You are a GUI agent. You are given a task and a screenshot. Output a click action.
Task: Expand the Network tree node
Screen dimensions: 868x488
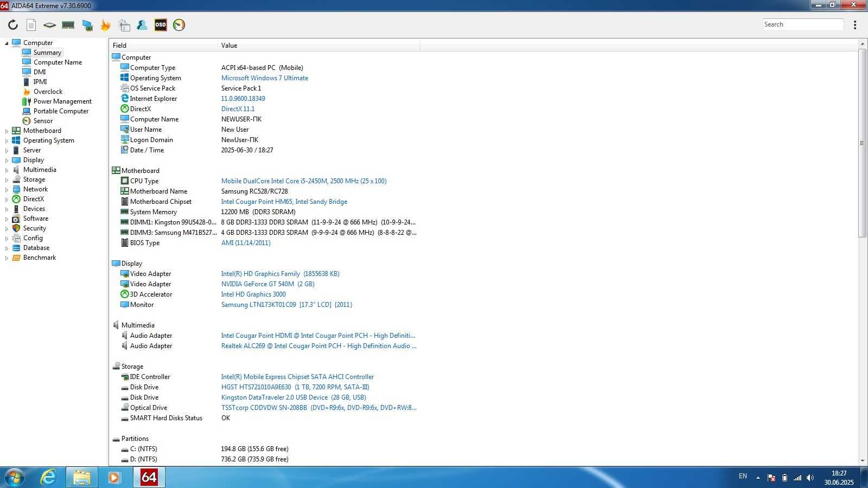(x=7, y=189)
